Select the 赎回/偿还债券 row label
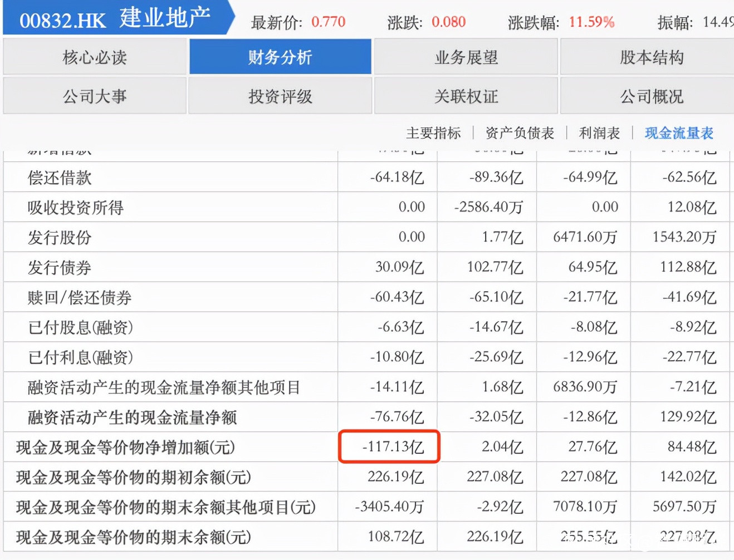Screen dimensions: 734x560 pos(80,298)
